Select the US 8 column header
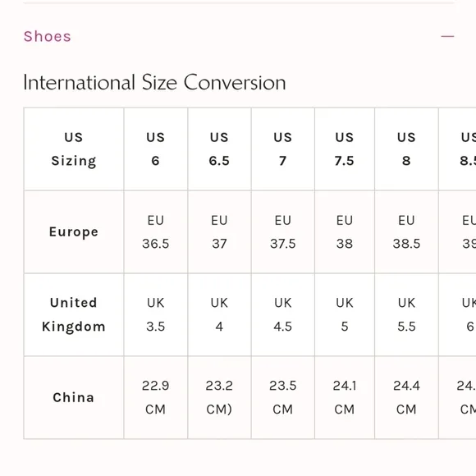 pos(406,149)
